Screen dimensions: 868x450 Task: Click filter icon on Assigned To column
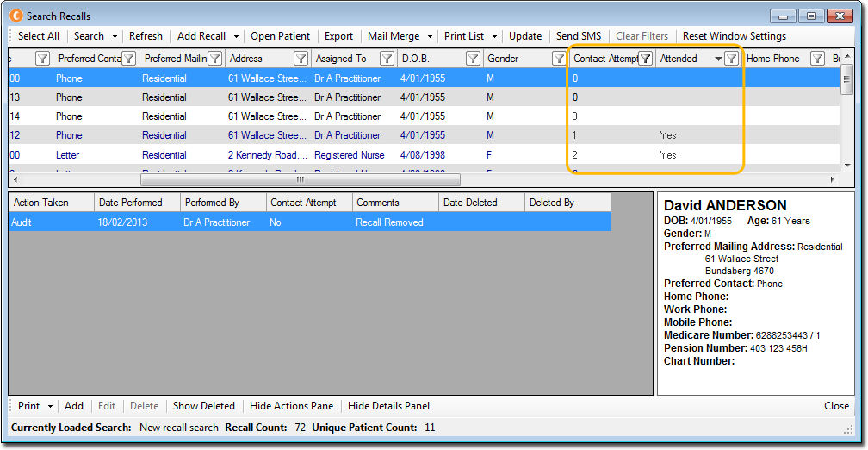click(x=387, y=59)
